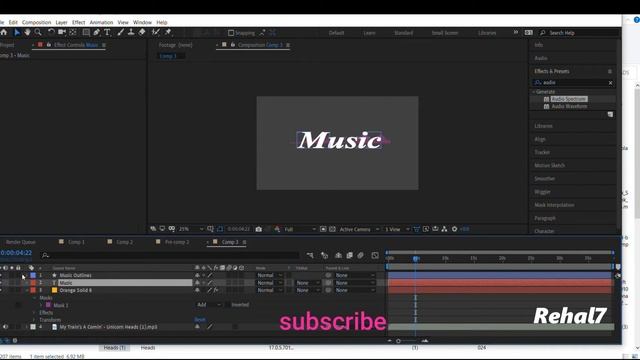
Task: Open the Layer menu
Action: point(61,22)
